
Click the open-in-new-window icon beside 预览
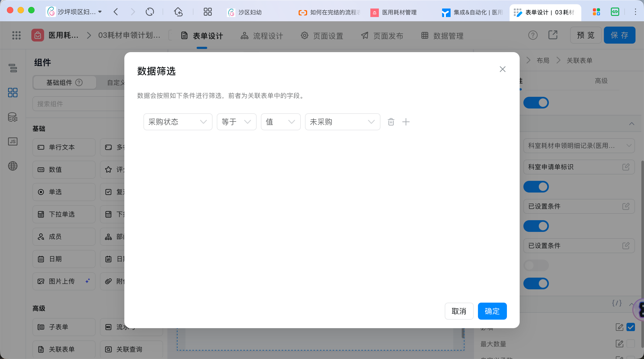coord(553,35)
